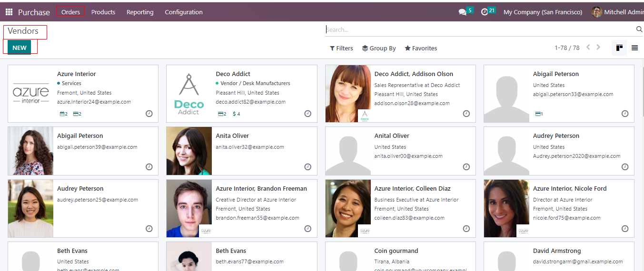Click activity clock on Azure Interior card

click(149, 114)
